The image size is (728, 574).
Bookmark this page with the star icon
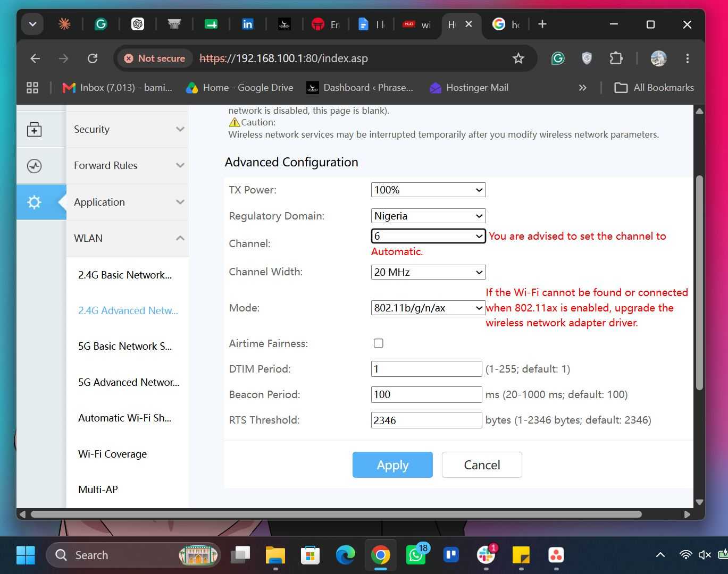518,58
